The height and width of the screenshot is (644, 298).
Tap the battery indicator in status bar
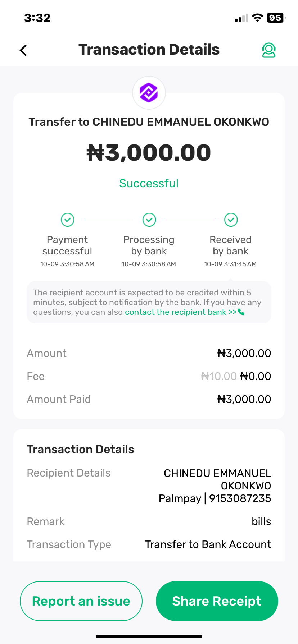click(x=275, y=18)
